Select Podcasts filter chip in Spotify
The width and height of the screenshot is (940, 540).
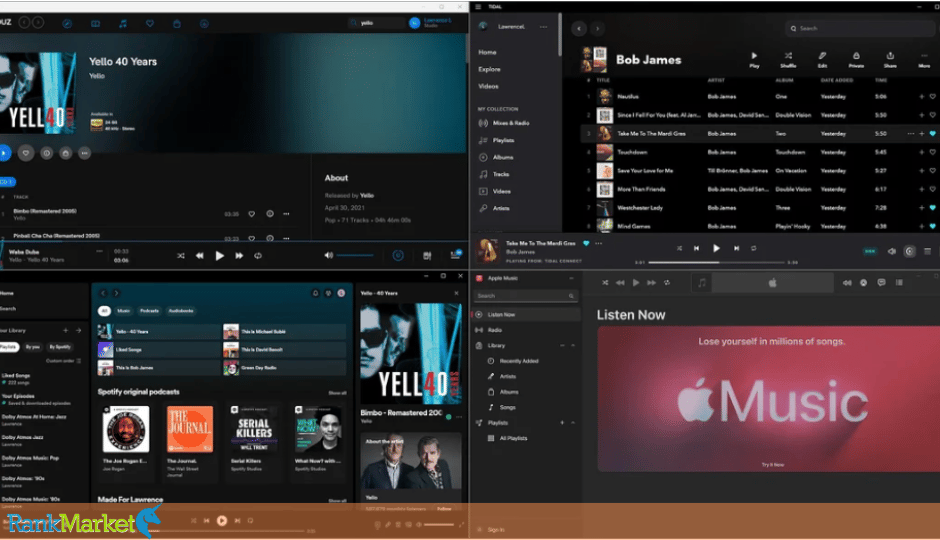pos(149,310)
